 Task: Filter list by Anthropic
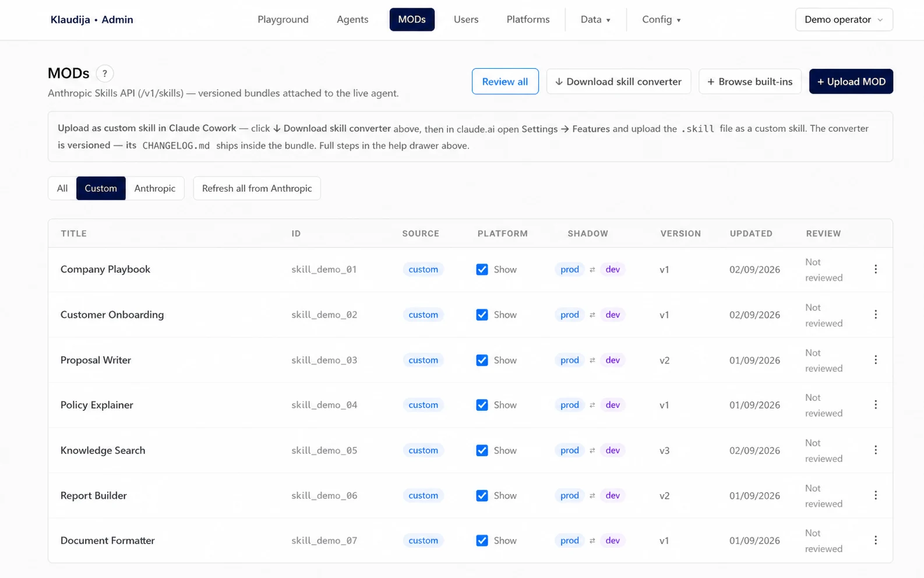pos(154,188)
